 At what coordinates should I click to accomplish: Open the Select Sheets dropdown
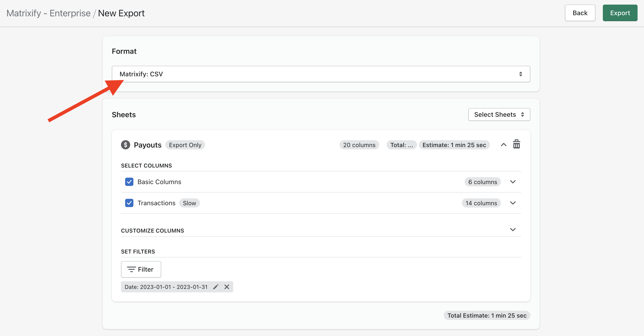pos(499,114)
